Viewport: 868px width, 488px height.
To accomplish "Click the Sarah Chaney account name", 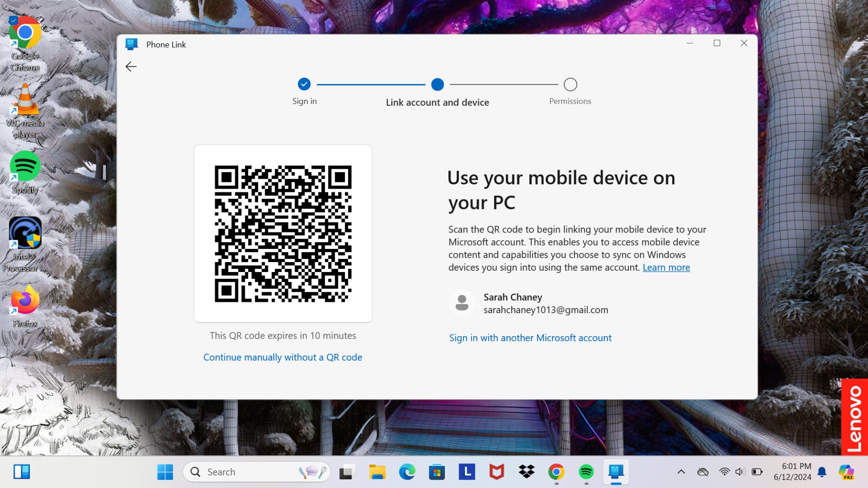I will tap(513, 297).
